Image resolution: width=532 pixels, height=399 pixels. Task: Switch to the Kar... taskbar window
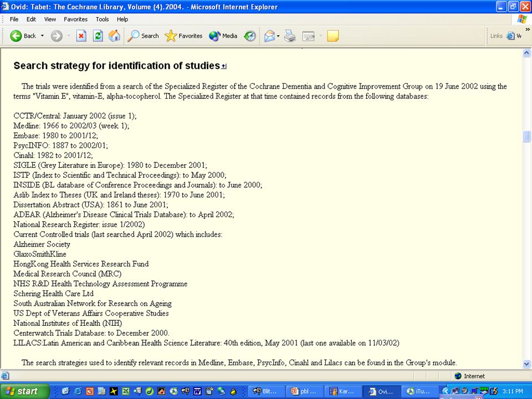tap(342, 391)
